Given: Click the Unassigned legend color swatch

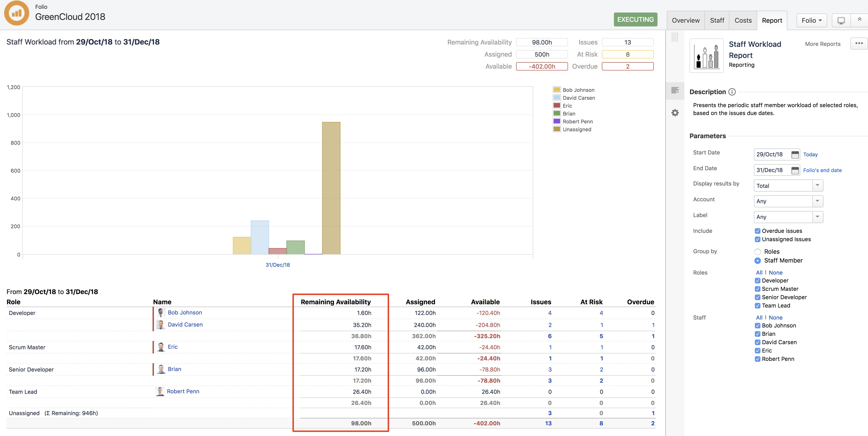Looking at the screenshot, I should coord(557,129).
